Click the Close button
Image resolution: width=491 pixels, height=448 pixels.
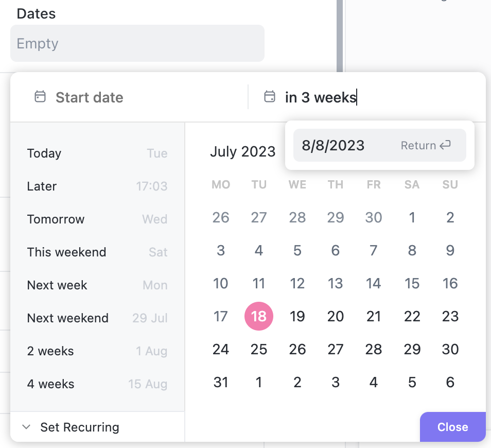[x=452, y=427]
